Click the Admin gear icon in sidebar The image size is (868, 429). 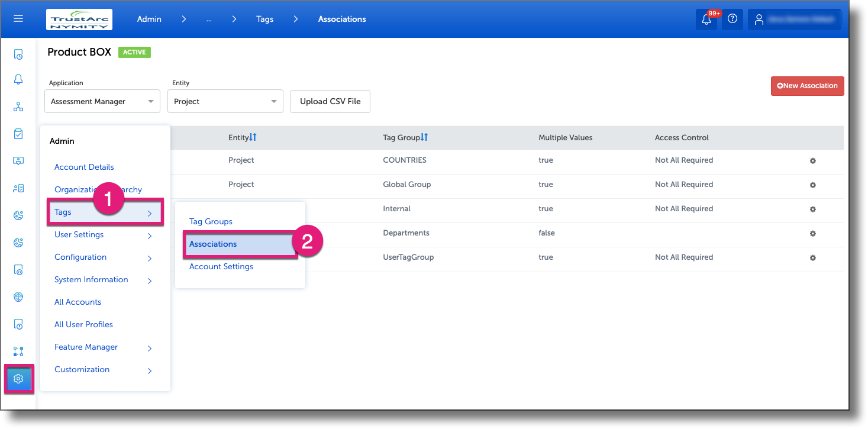tap(18, 379)
